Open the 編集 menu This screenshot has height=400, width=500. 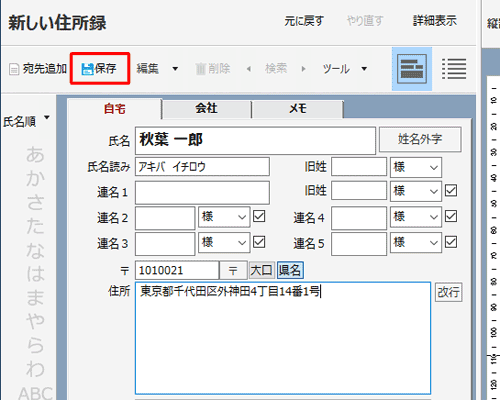(x=148, y=69)
